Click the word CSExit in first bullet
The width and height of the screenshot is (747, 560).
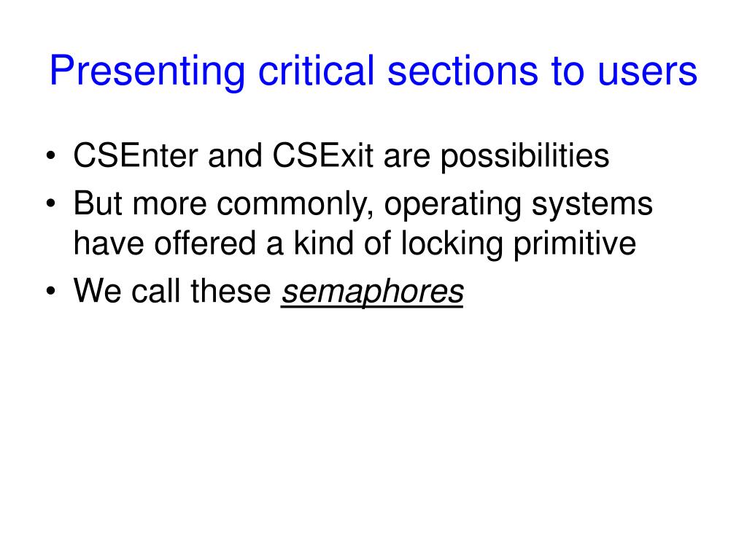(322, 156)
